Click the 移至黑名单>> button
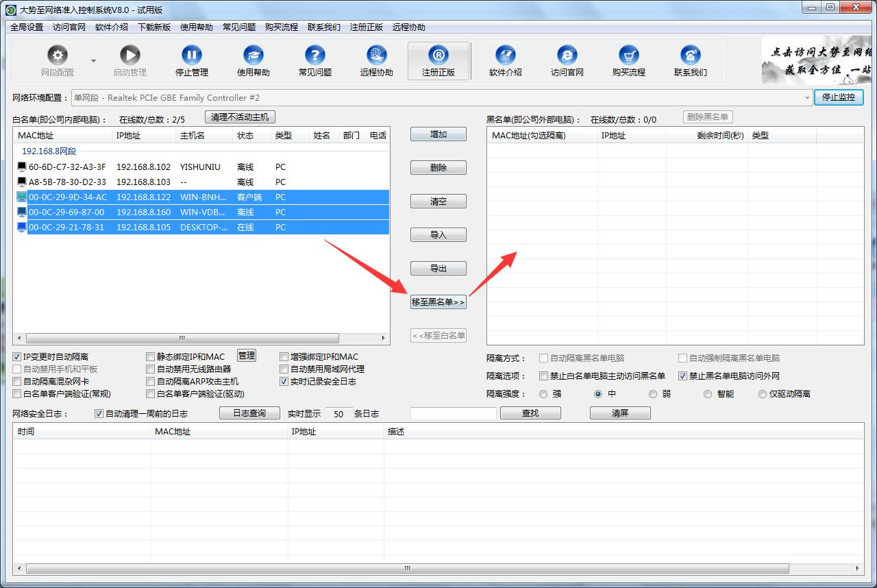 coord(438,302)
